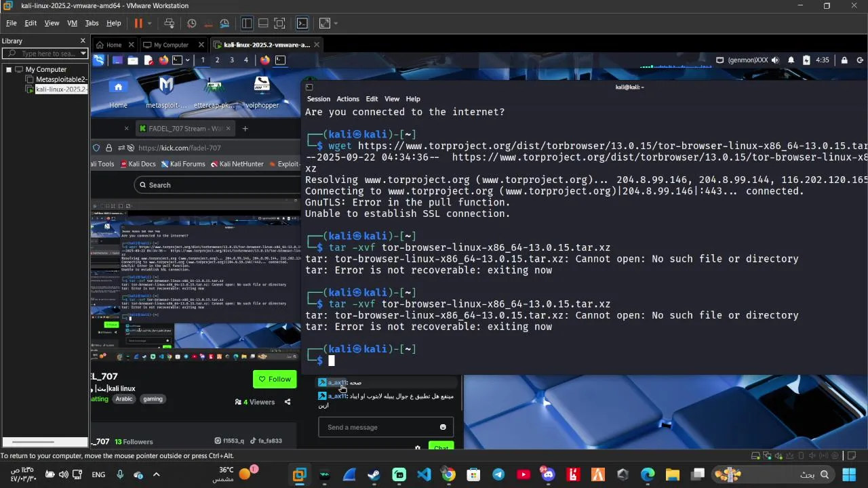868x488 pixels.
Task: Open the power options dropdown arrow beside pause
Action: (150, 23)
